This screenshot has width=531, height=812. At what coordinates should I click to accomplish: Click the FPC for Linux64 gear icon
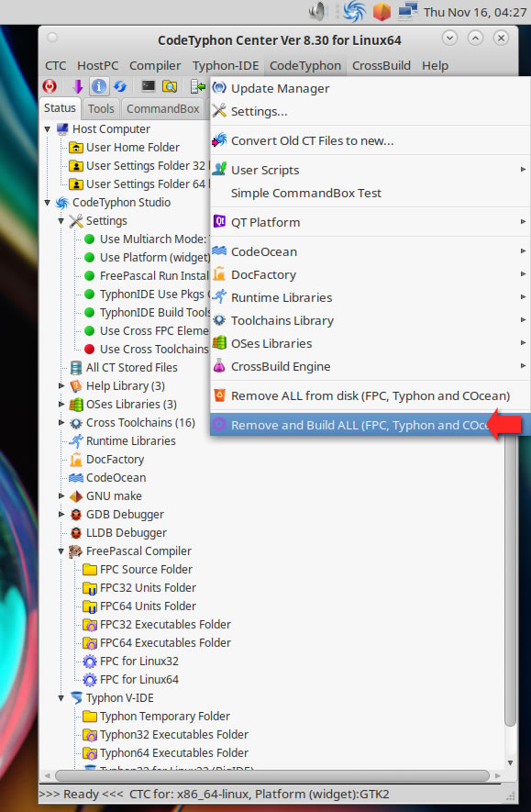pyautogui.click(x=90, y=680)
